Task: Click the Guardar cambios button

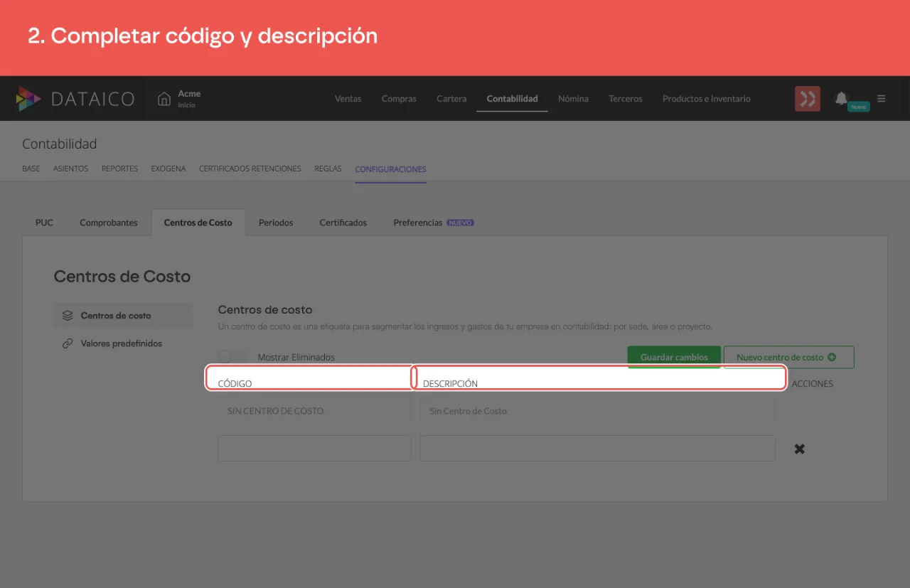Action: (674, 357)
